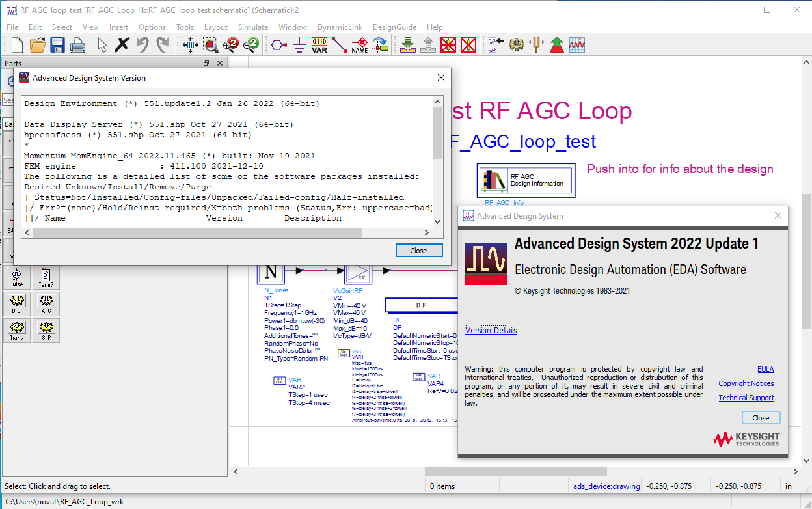Zoom in by 2 on the schematic
The image size is (812, 509).
point(230,45)
